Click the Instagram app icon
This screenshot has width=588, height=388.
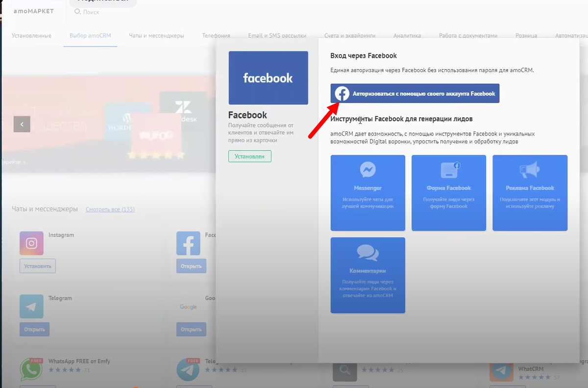(31, 243)
